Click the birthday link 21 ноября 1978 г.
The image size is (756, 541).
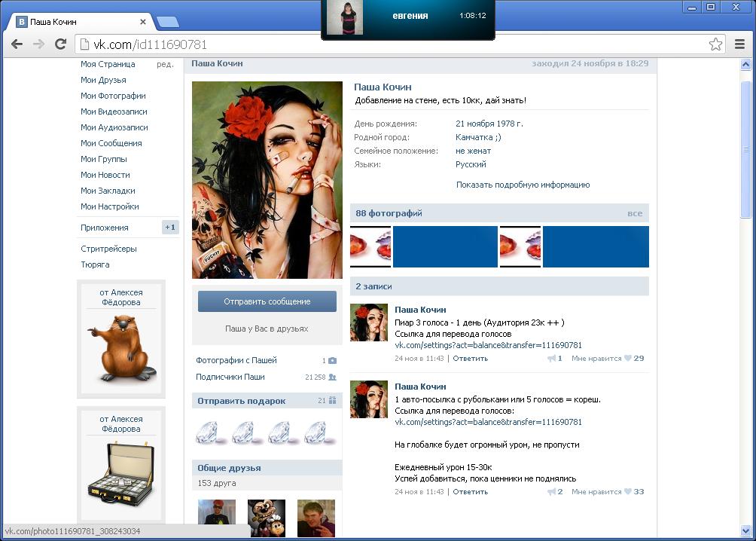[489, 124]
